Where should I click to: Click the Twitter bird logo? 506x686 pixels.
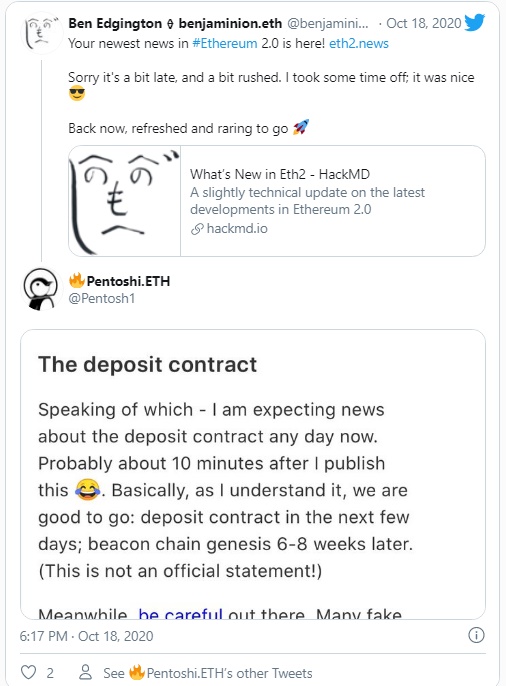click(x=475, y=22)
